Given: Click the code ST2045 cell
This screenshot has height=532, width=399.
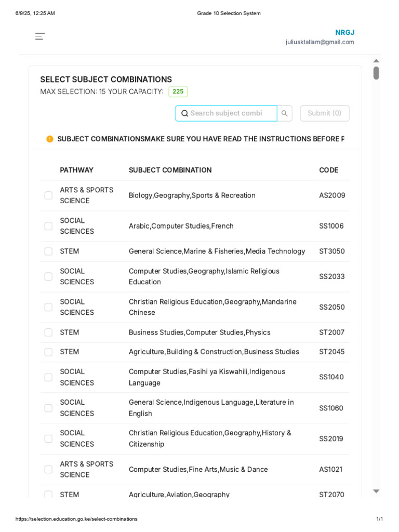Looking at the screenshot, I should 332,352.
